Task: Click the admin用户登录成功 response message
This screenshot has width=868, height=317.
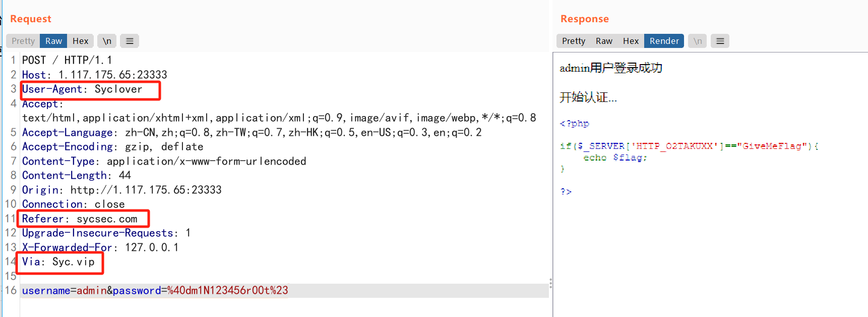Action: tap(611, 68)
